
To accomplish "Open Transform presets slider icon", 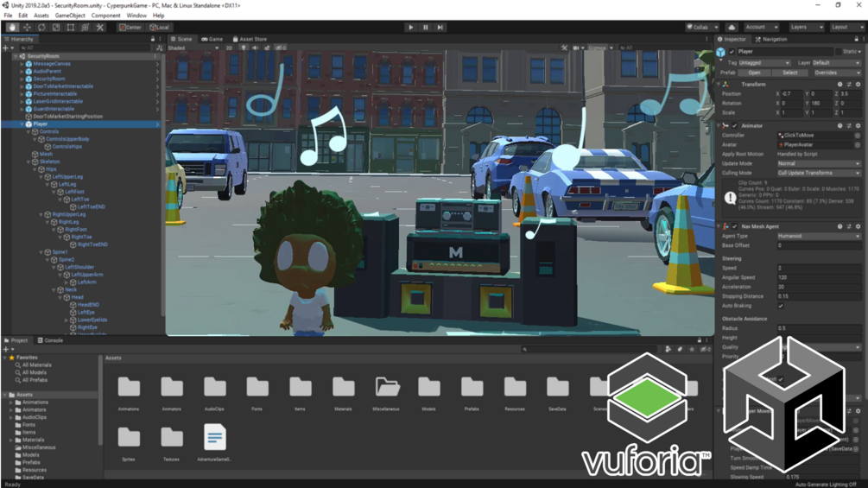I will [849, 84].
